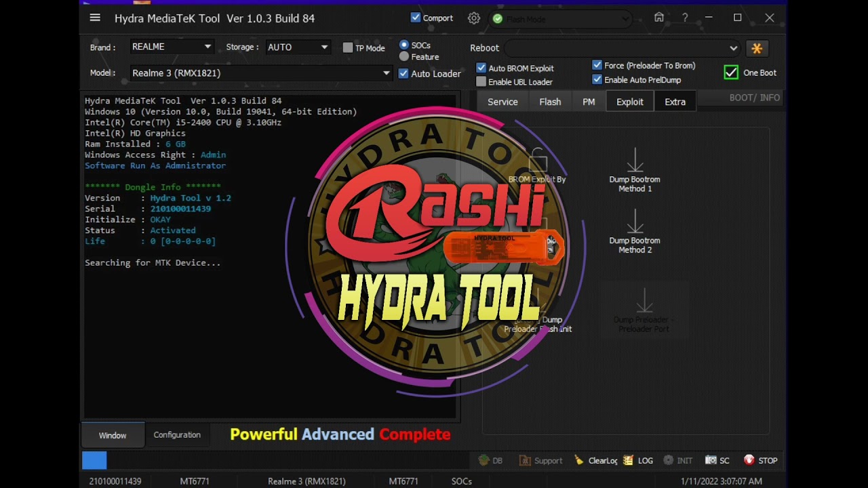Toggle Enable Auto PrelDump checkbox
Image resolution: width=868 pixels, height=488 pixels.
pos(597,79)
